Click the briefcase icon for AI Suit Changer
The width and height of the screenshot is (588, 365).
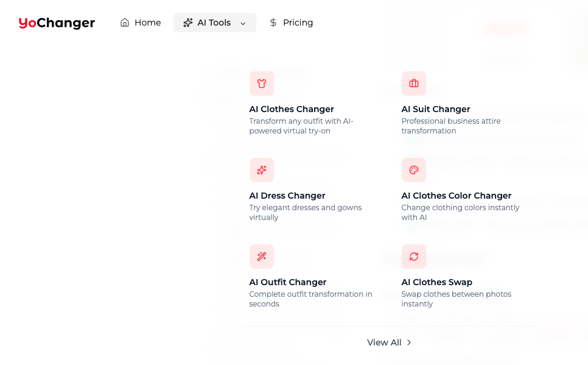click(413, 83)
